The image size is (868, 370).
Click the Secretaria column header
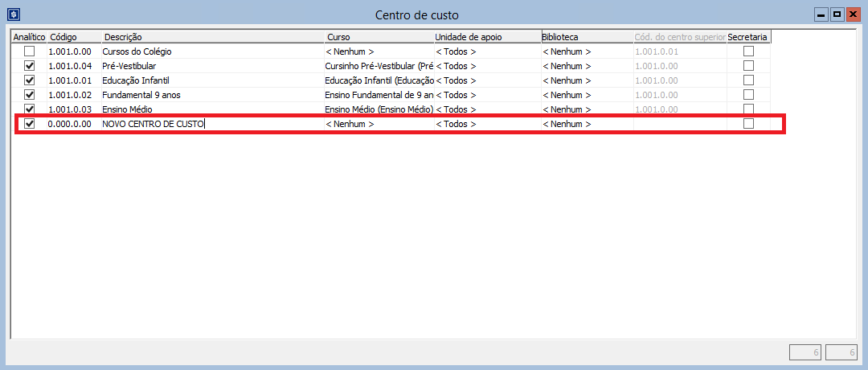click(x=748, y=37)
